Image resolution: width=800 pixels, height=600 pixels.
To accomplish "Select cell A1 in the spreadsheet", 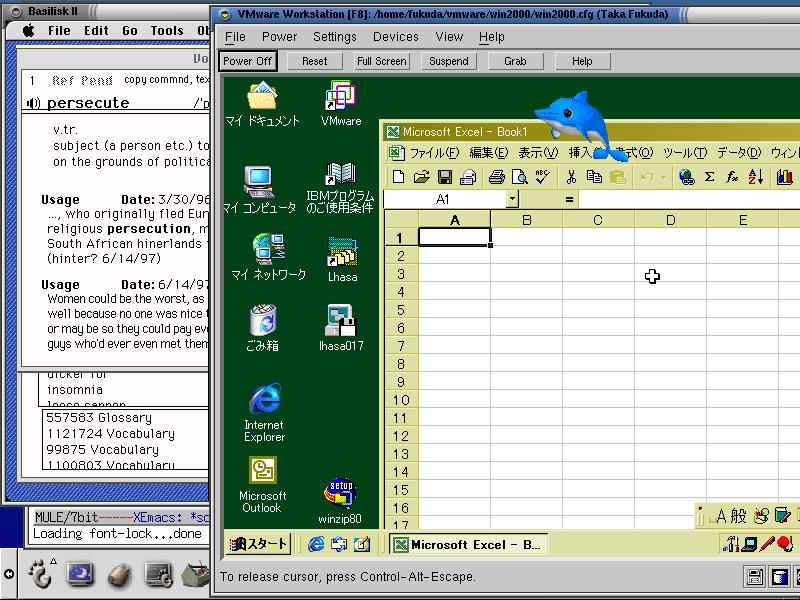I will pyautogui.click(x=454, y=237).
